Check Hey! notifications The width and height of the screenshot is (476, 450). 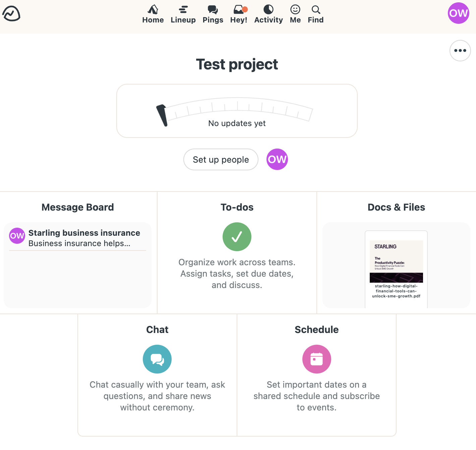[x=238, y=13]
